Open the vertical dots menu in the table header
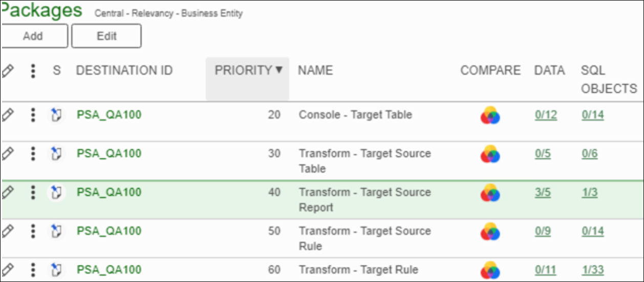The height and width of the screenshot is (282, 644). (x=33, y=71)
